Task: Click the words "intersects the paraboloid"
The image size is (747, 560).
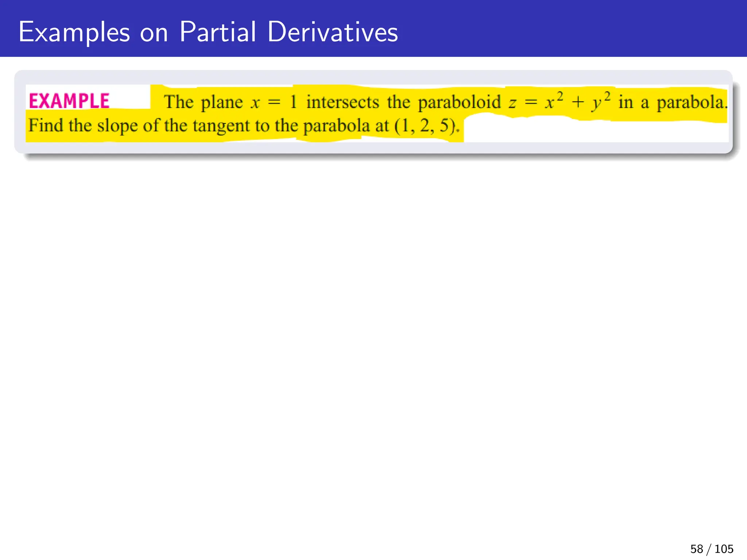Action: point(403,102)
